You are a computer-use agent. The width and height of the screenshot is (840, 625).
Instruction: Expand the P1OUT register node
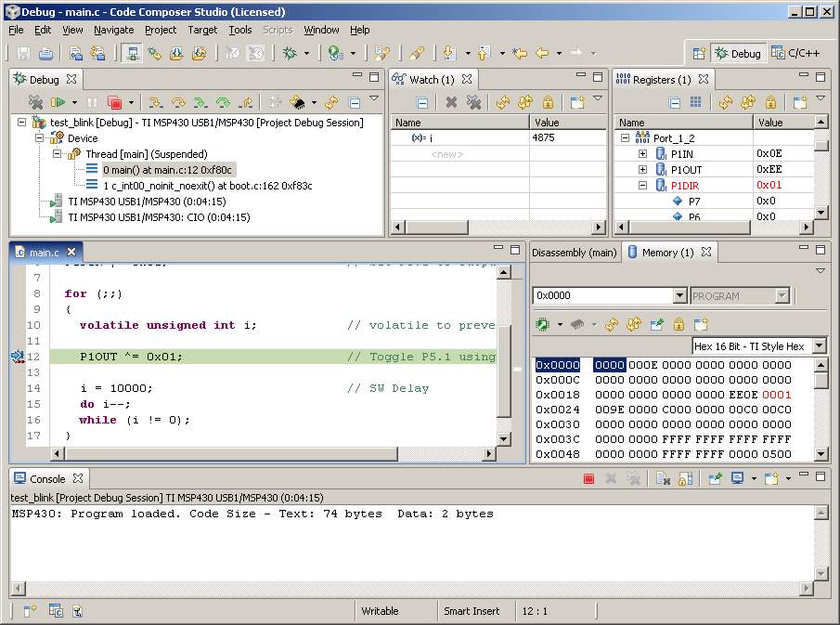[x=642, y=169]
